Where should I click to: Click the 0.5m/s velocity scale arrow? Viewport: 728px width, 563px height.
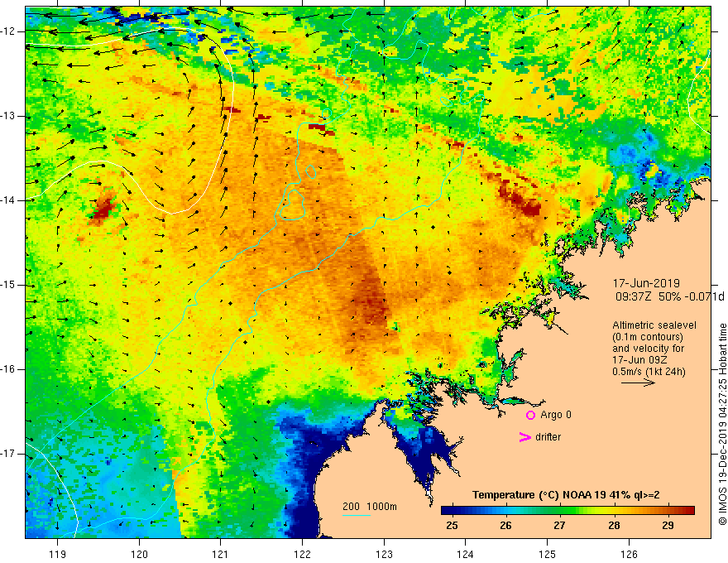click(638, 383)
